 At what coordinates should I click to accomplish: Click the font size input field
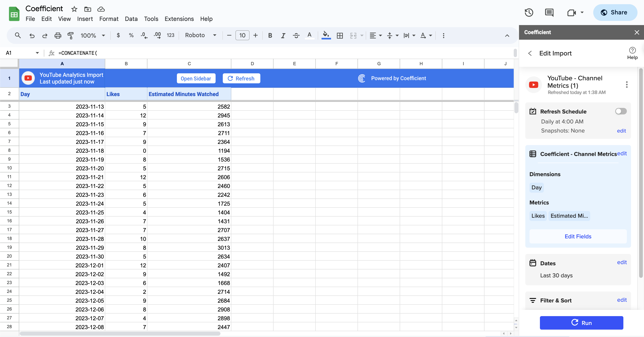[x=242, y=35]
